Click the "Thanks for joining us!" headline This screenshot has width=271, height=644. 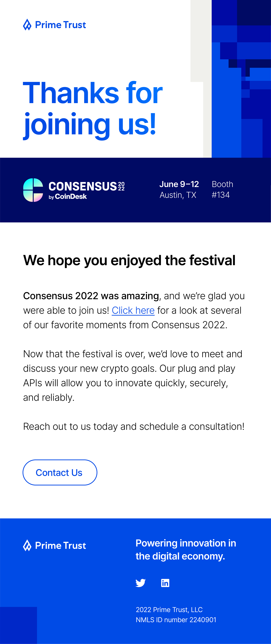click(93, 109)
